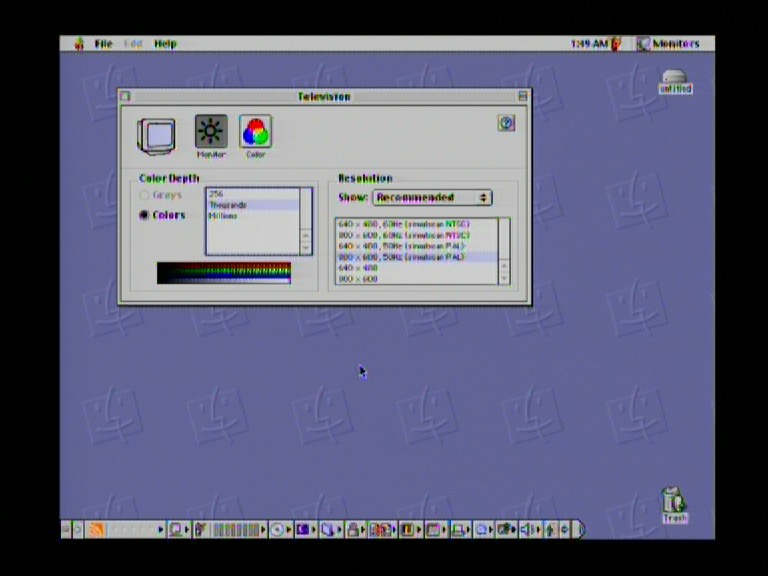Select the Monitor settings button with sun icon

click(211, 131)
